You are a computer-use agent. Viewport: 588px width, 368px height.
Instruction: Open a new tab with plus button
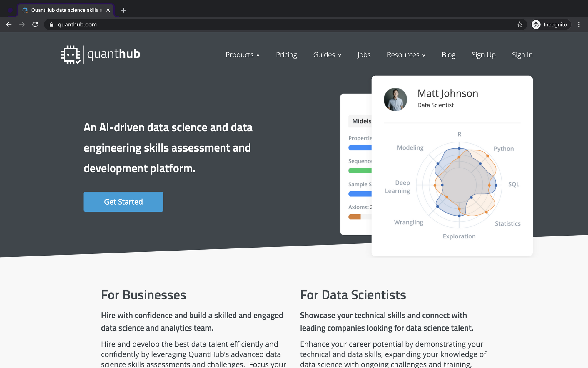[x=124, y=10]
